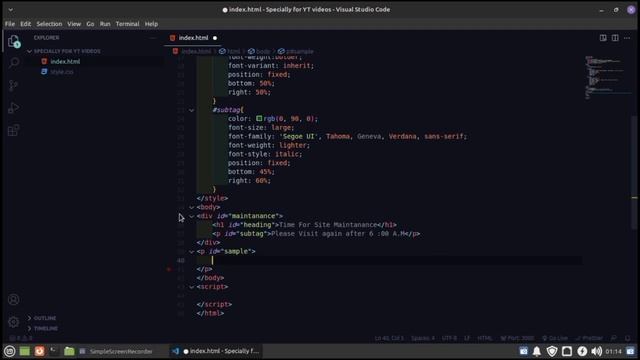The image size is (640, 360).
Task: Click the Prettier status item
Action: click(589, 338)
